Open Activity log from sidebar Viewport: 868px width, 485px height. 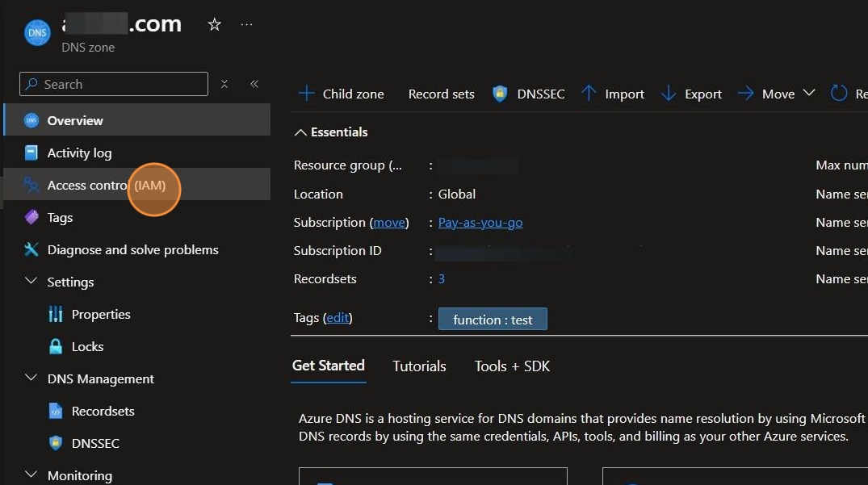(x=137, y=153)
